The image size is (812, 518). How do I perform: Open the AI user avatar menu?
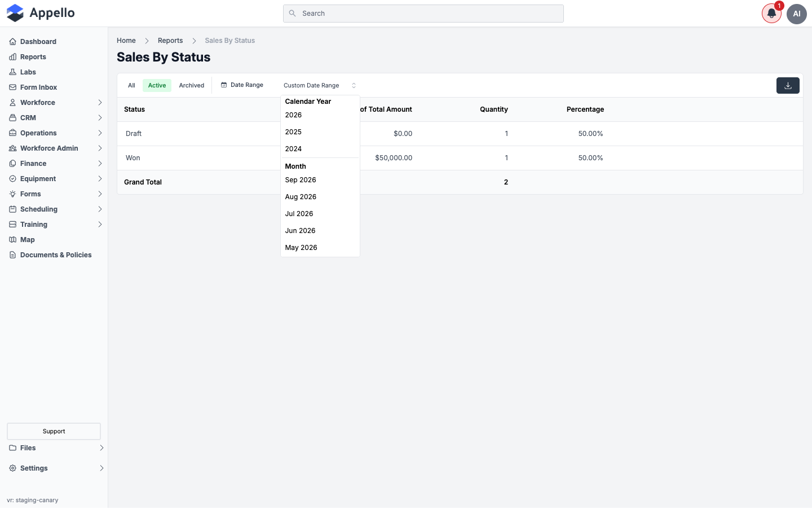[797, 14]
